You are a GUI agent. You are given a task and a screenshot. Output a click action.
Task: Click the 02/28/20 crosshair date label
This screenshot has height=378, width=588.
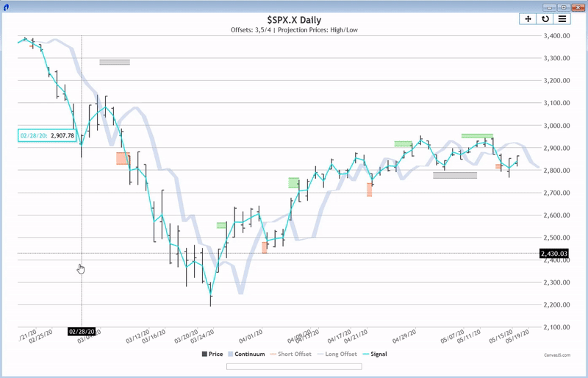(x=82, y=332)
